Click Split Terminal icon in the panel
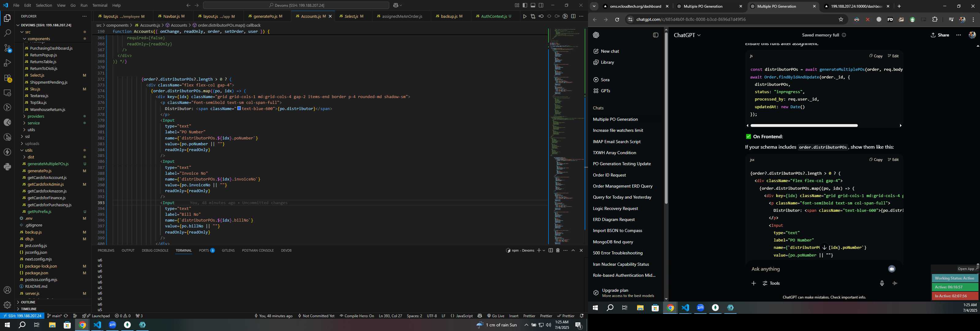 coord(551,251)
